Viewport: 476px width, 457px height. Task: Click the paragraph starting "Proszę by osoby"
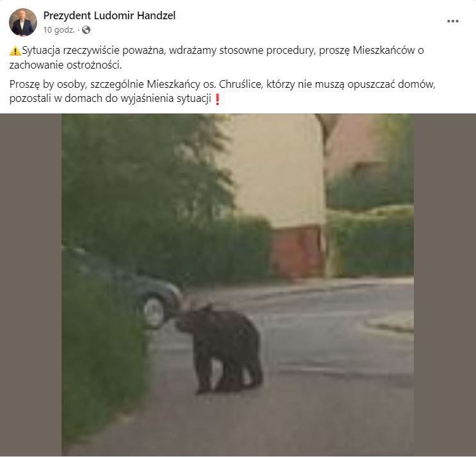pos(222,91)
